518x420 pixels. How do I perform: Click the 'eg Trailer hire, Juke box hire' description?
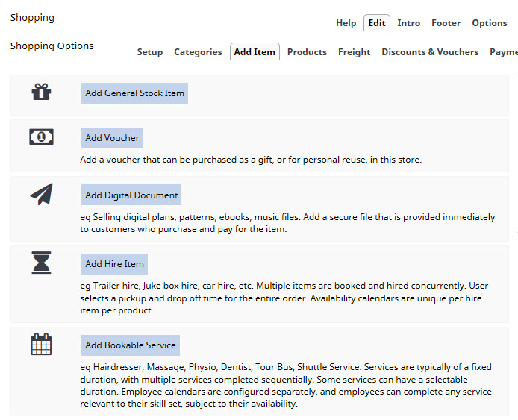tap(284, 298)
